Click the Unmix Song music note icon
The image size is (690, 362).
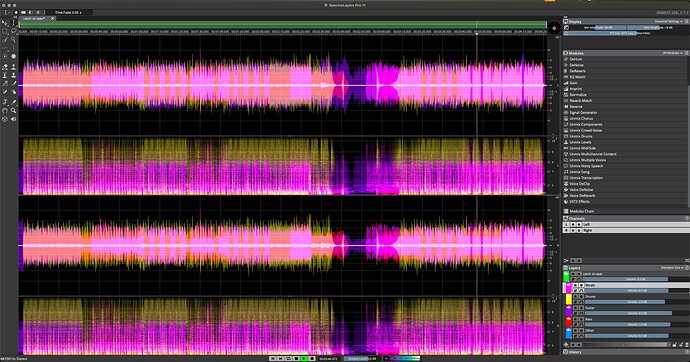[x=566, y=172]
